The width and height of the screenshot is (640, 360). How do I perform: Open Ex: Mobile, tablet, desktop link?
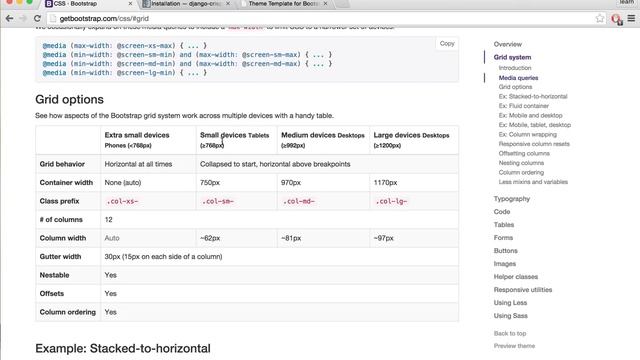pos(535,125)
